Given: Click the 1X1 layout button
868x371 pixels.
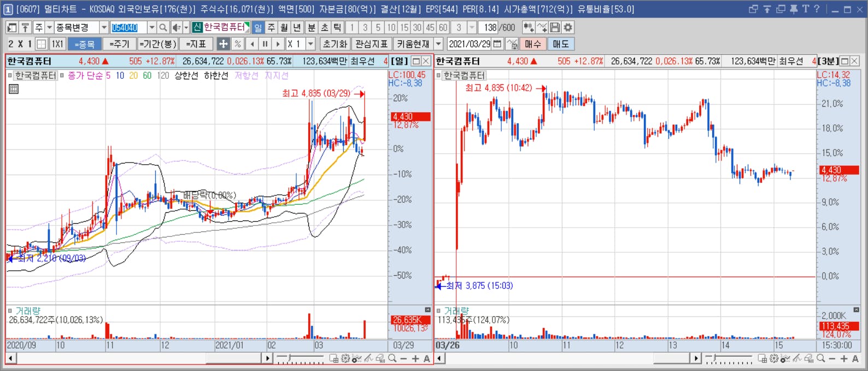Looking at the screenshot, I should point(57,44).
